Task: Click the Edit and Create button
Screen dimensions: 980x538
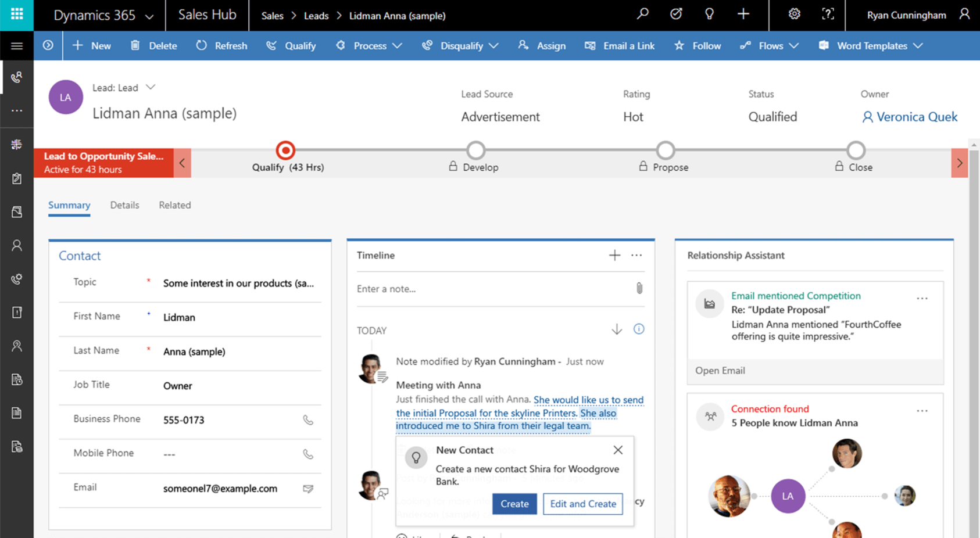Action: tap(583, 504)
